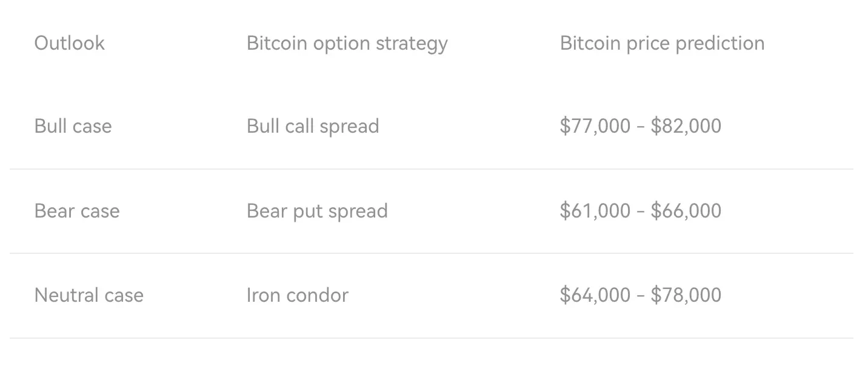This screenshot has height=366, width=868.
Task: Select the Bear case row label
Action: [77, 211]
